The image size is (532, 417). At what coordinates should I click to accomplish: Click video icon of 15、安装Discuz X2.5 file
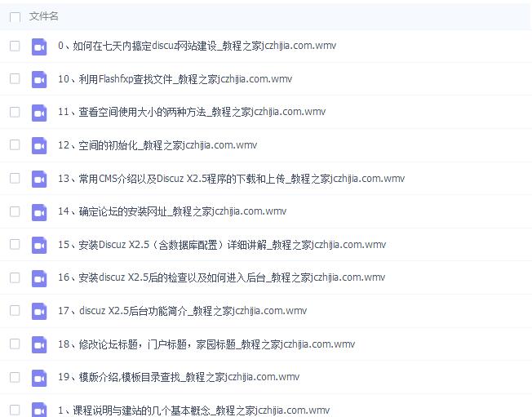tap(39, 245)
